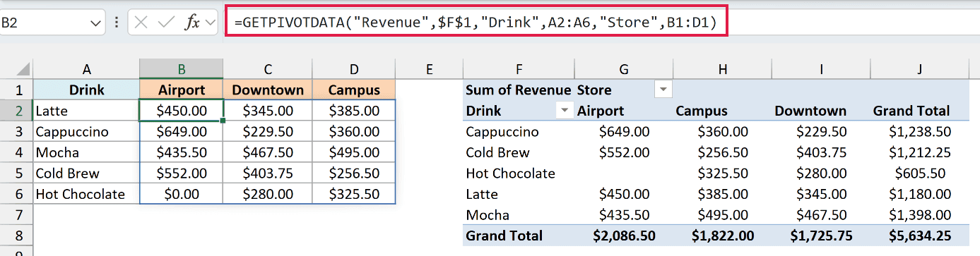Click the fill handle on cell B2
This screenshot has height=256, width=980.
point(223,121)
